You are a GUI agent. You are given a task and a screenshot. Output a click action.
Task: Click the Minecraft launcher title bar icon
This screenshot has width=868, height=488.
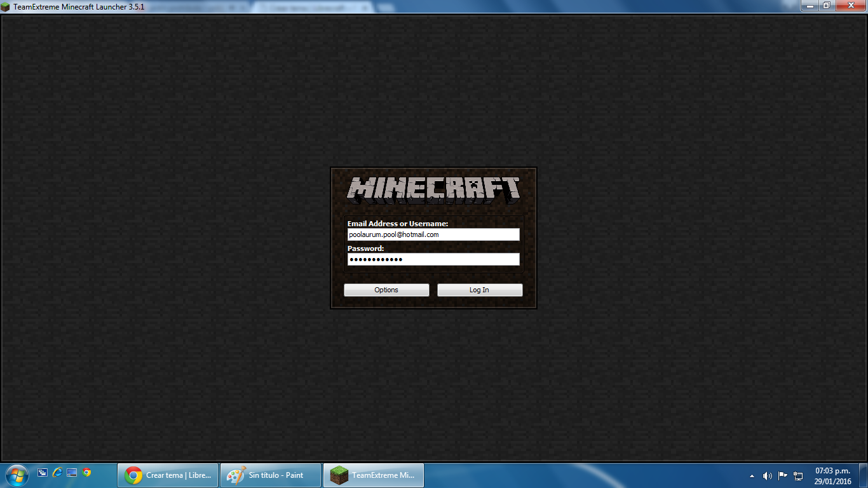coord(6,7)
